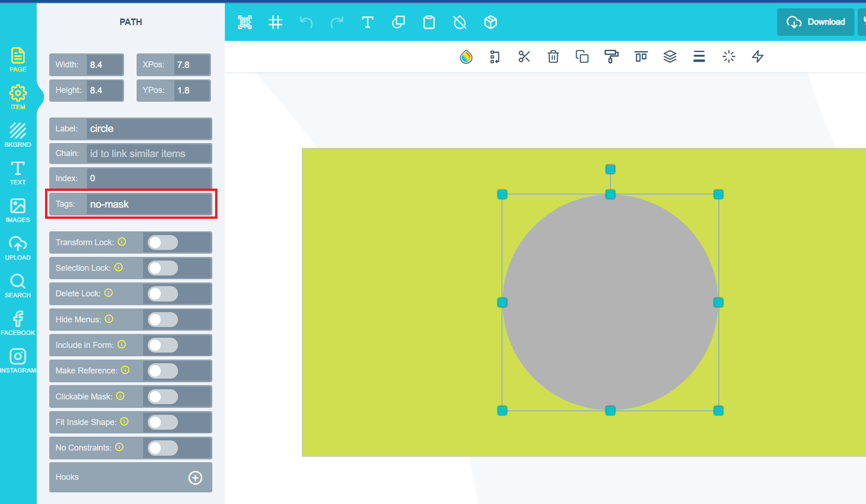
Task: Expand Hooks with the plus icon
Action: [196, 478]
